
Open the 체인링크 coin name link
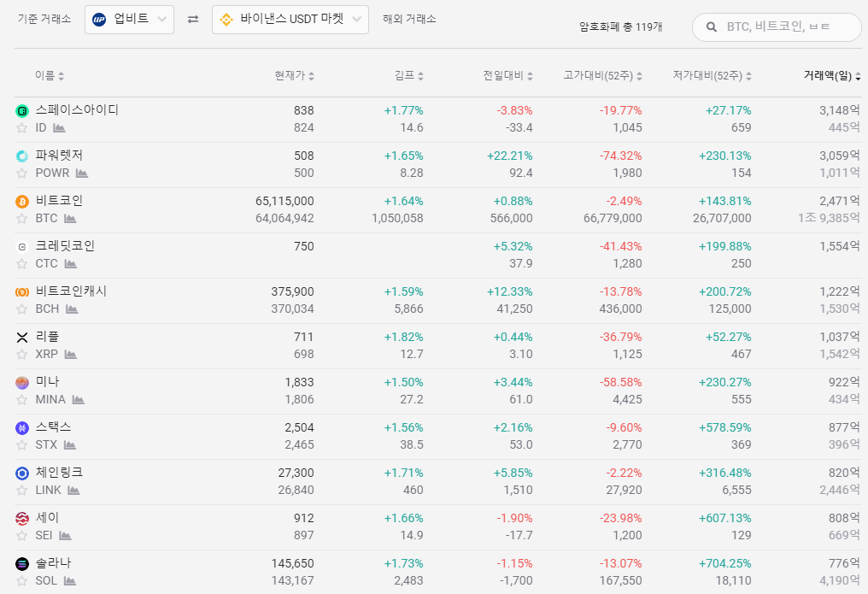(x=59, y=473)
